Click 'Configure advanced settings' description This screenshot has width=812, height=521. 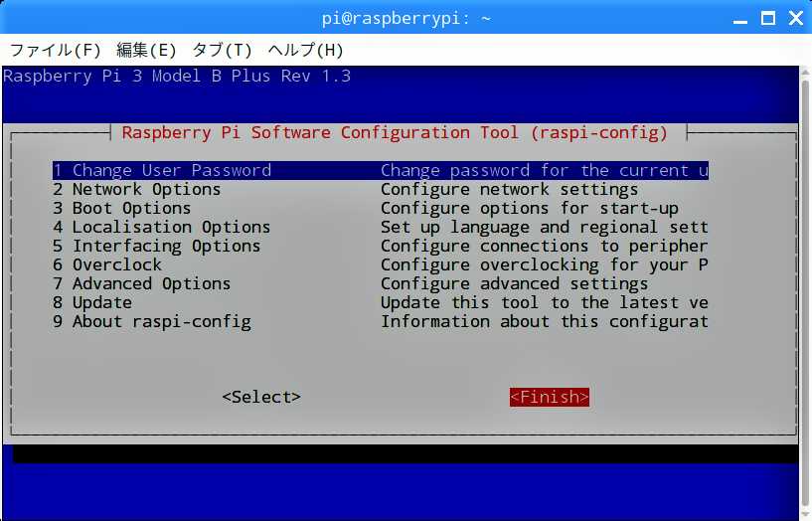(x=514, y=283)
